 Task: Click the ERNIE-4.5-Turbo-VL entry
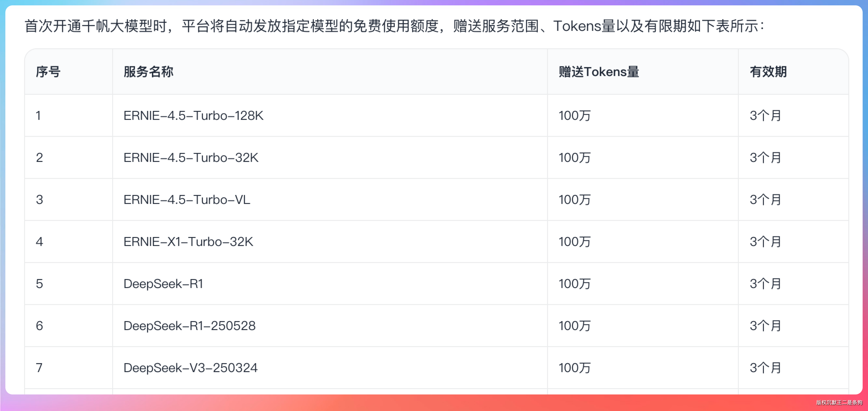(187, 200)
